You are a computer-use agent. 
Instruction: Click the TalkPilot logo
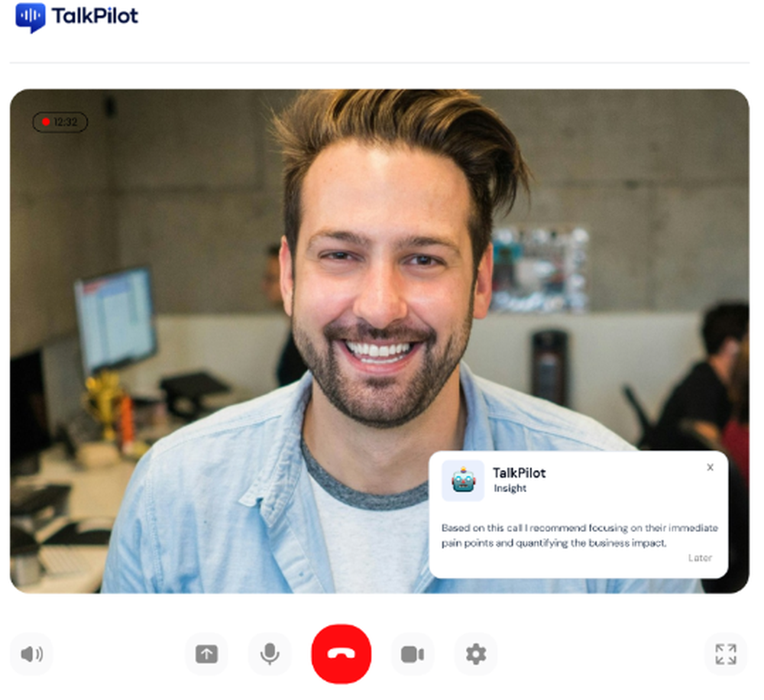(x=74, y=15)
